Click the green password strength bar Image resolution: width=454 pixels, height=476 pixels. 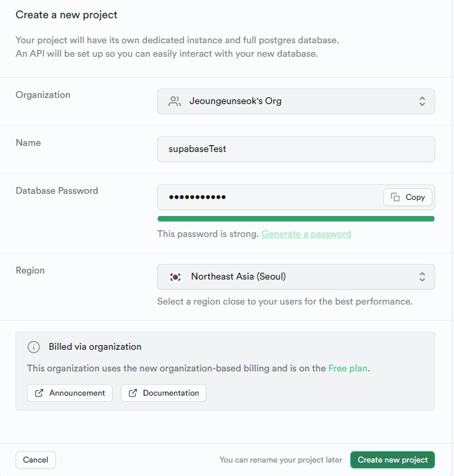point(295,219)
